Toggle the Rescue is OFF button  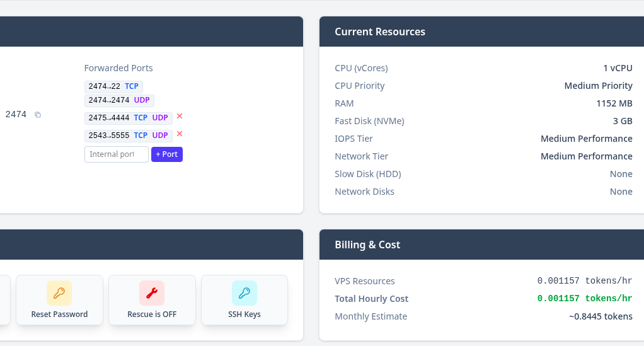pyautogui.click(x=152, y=300)
